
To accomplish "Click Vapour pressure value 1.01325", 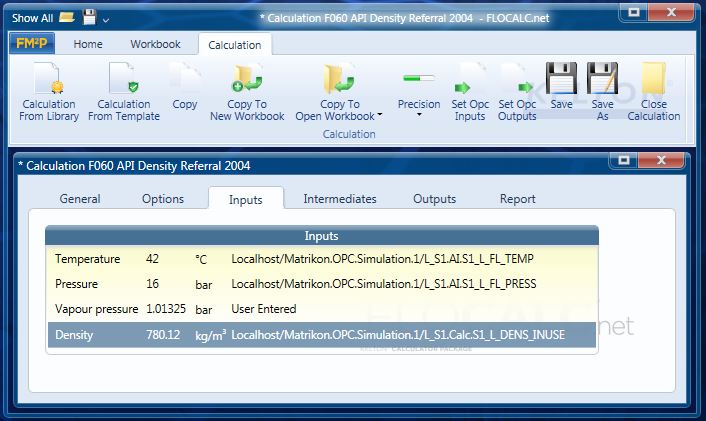I will (x=166, y=309).
